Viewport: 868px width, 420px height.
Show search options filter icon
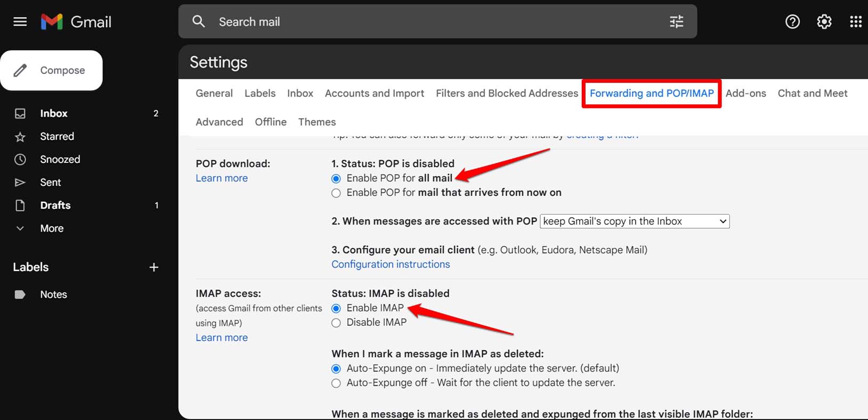coord(676,21)
